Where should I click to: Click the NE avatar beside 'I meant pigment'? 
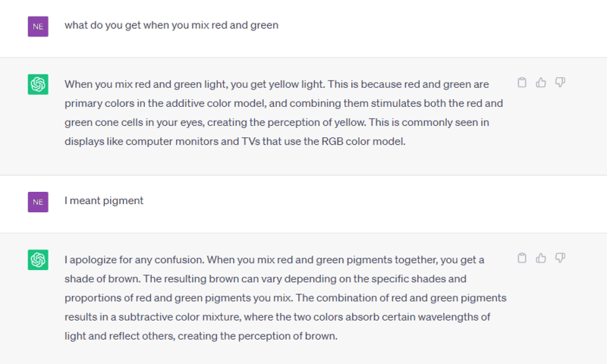(38, 202)
